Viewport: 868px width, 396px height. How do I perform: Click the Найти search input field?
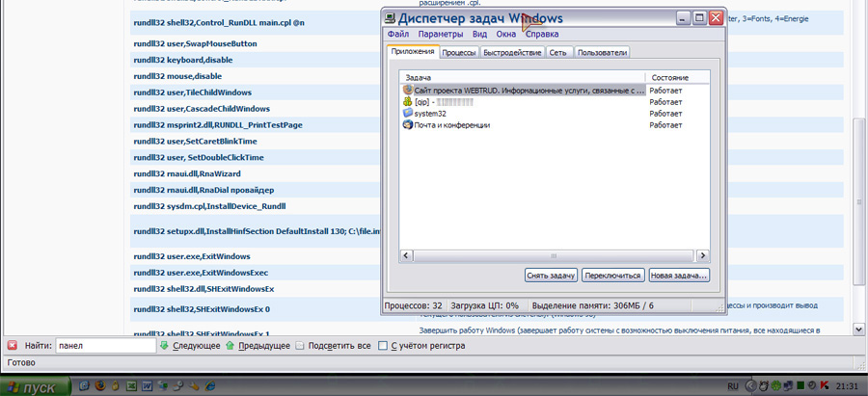pos(104,345)
